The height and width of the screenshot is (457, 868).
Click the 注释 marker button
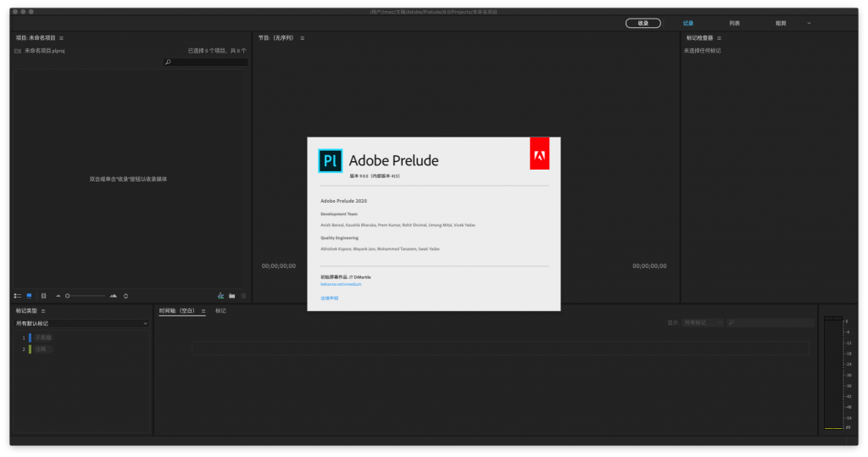42,349
